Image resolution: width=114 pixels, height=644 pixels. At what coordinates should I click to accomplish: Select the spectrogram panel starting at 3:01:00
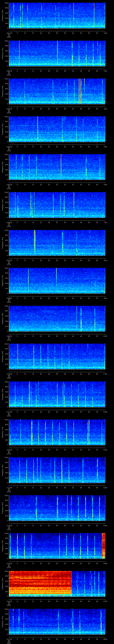57,16
